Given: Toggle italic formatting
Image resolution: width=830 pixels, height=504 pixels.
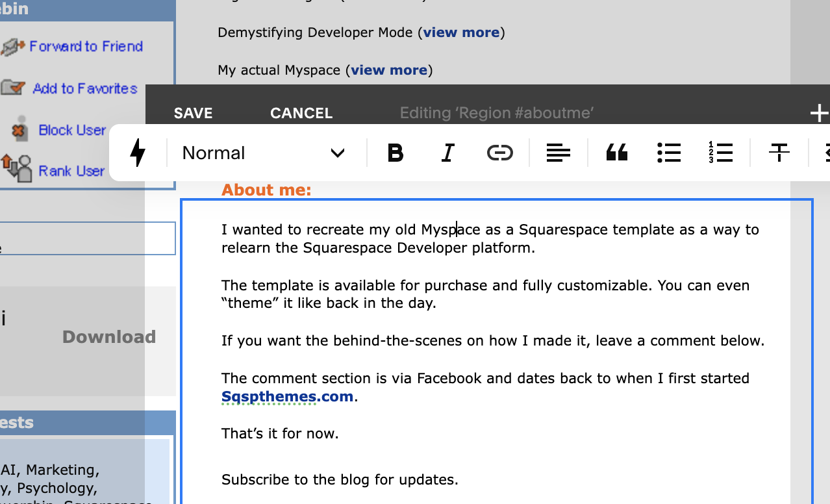Looking at the screenshot, I should (447, 153).
